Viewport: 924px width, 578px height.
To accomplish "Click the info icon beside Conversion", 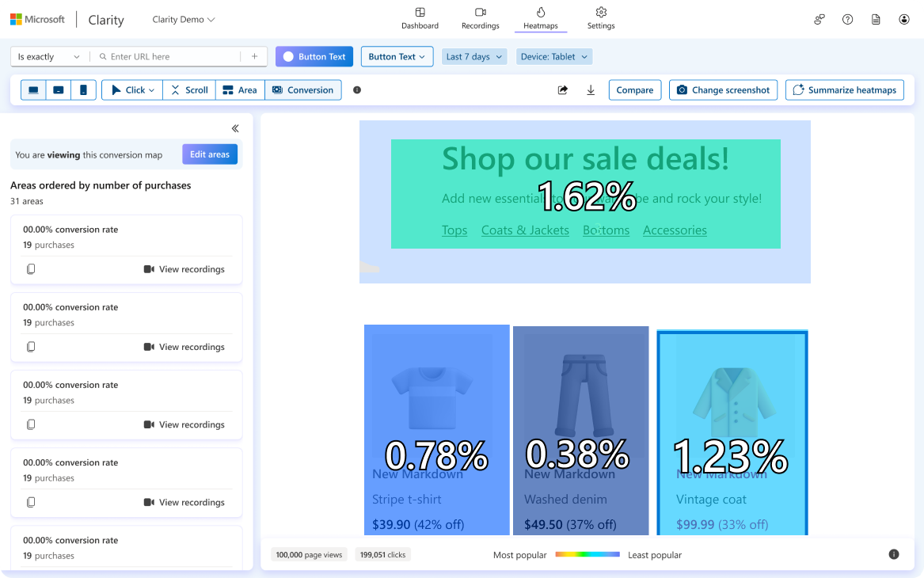I will click(x=357, y=90).
